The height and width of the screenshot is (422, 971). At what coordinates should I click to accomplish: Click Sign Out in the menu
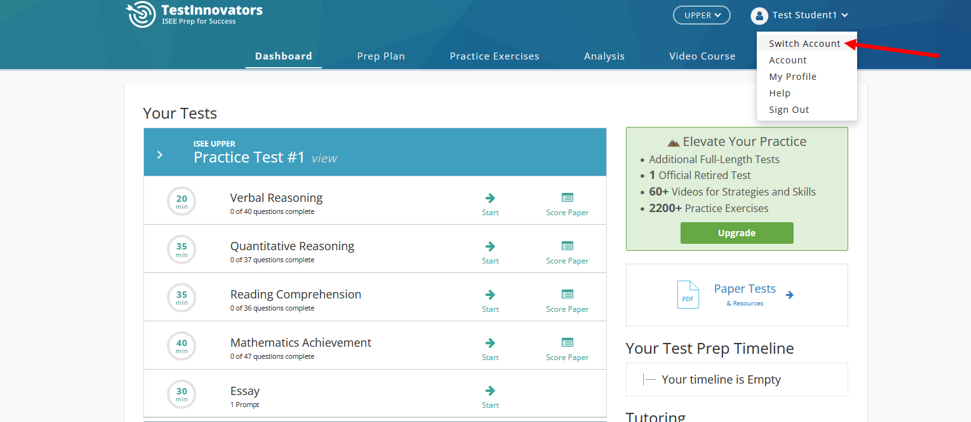click(x=789, y=110)
